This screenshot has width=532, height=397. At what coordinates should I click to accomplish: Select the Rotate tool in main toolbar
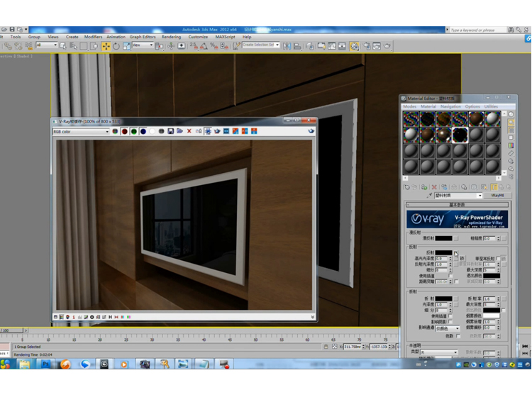click(x=116, y=46)
